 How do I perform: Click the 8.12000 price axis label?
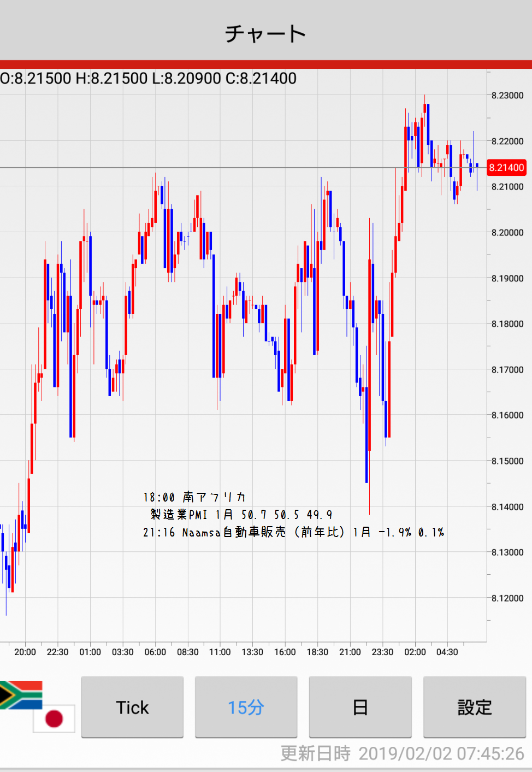[x=507, y=598]
